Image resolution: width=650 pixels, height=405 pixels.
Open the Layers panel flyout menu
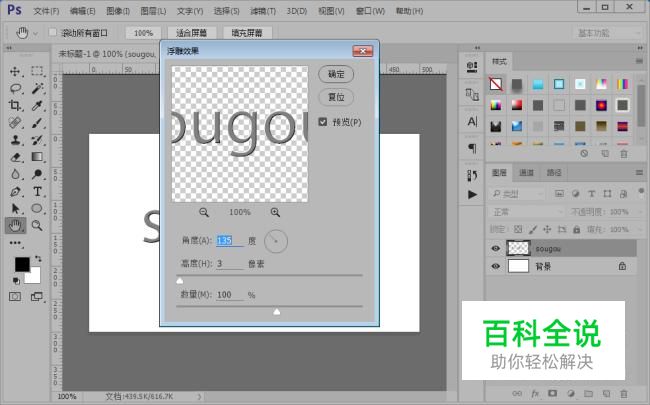tap(639, 172)
